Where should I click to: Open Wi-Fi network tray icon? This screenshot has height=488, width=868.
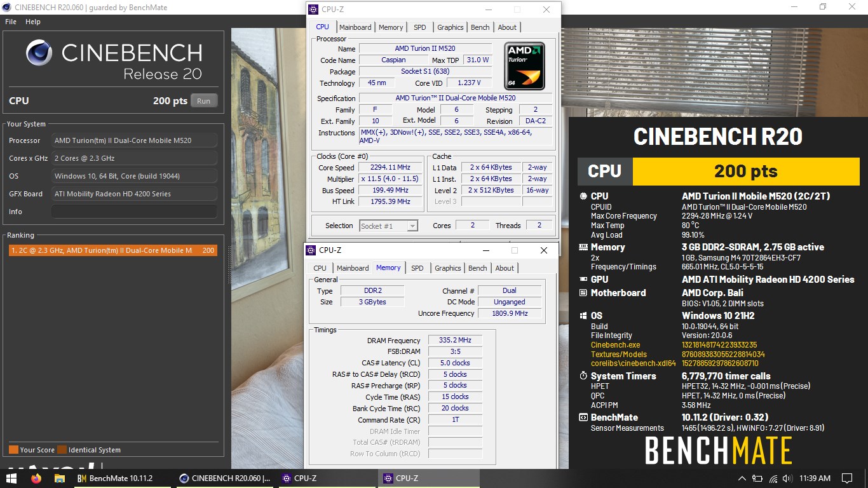(773, 478)
